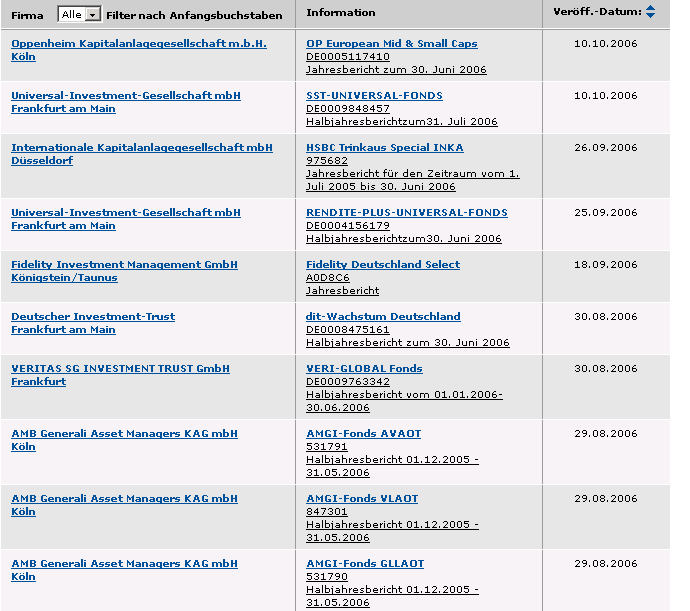Image resolution: width=690 pixels, height=611 pixels.
Task: Click ISIN DE0008475161
Action: click(x=348, y=330)
